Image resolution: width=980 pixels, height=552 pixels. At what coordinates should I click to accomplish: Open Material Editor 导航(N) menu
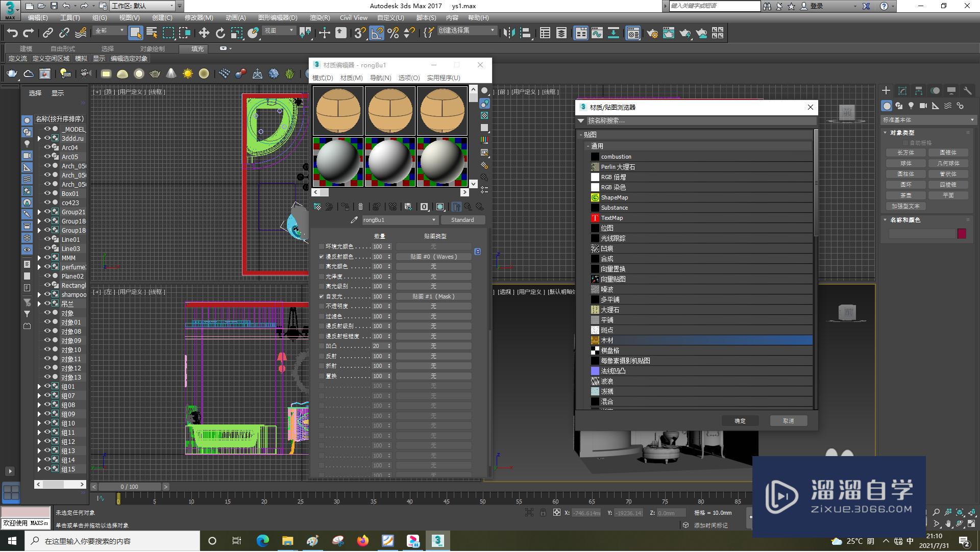point(380,78)
